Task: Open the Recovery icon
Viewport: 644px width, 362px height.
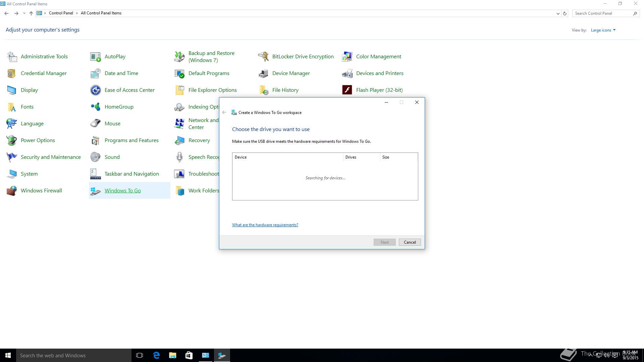Action: tap(179, 140)
